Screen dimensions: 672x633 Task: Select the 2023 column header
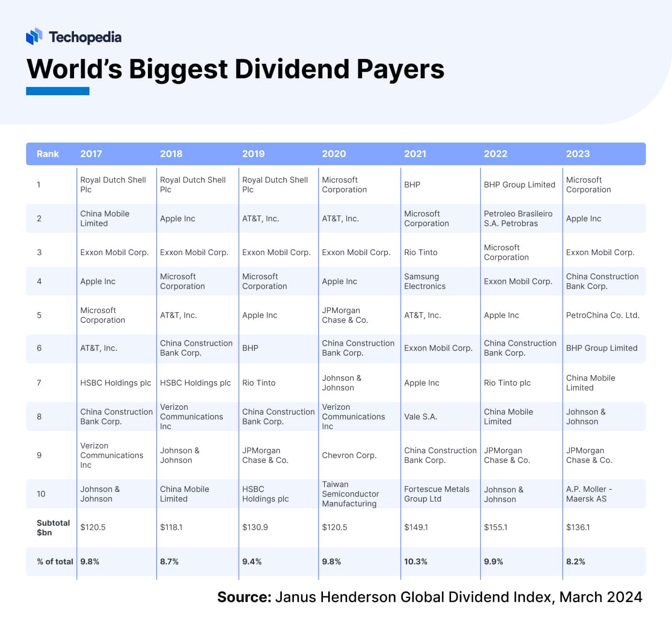pyautogui.click(x=578, y=154)
